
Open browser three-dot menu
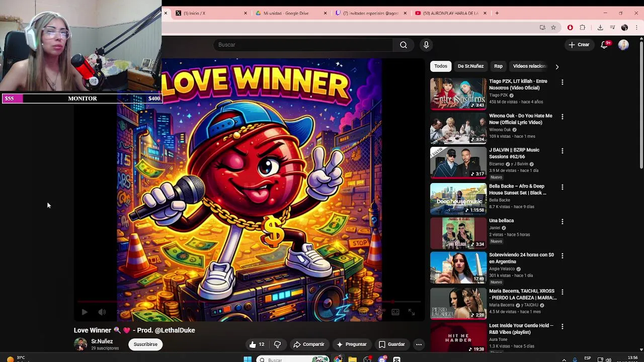tap(636, 27)
